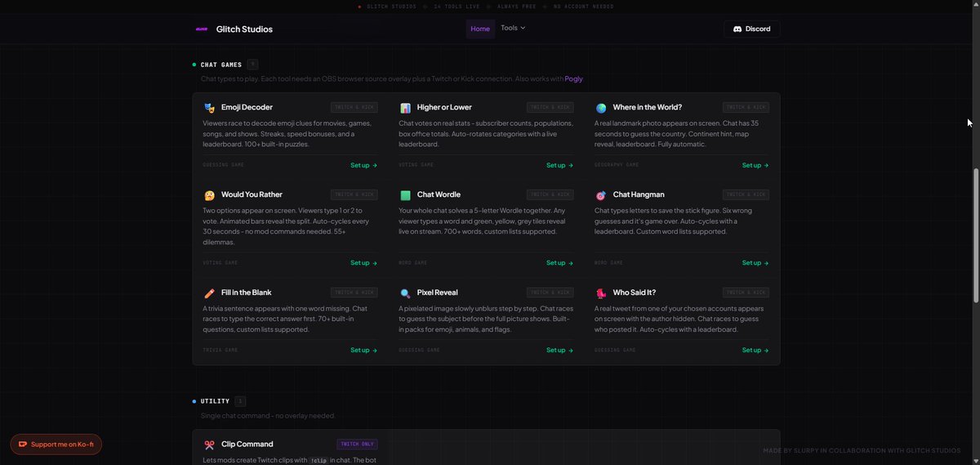980x465 pixels.
Task: Click the Higher or Lower chart icon
Action: click(x=405, y=108)
